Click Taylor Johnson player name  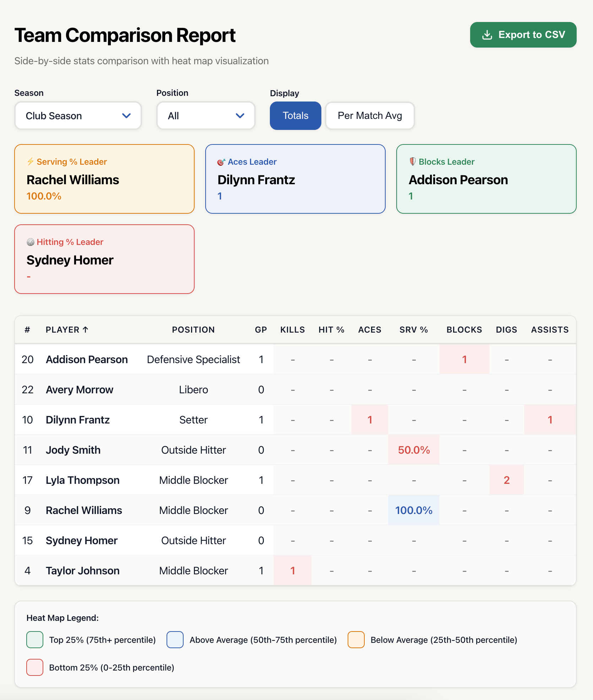[x=83, y=571]
